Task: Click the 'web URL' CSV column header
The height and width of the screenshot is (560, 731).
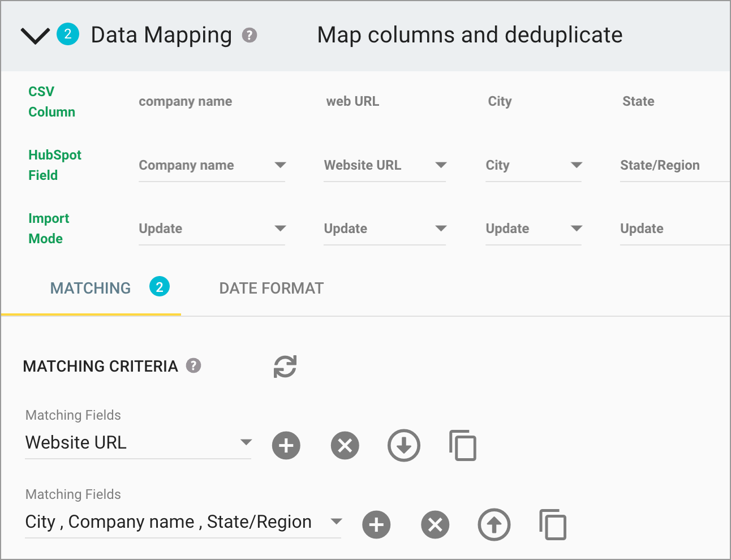Action: click(x=352, y=101)
